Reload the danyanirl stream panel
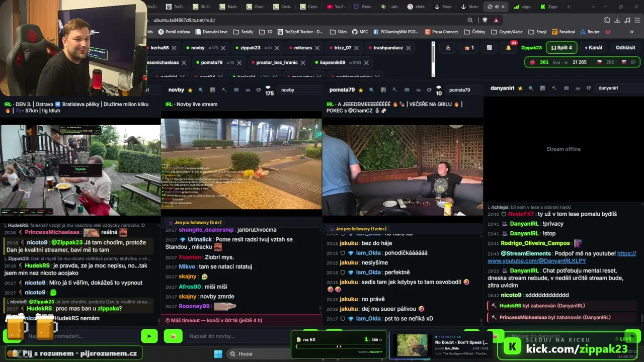Image resolution: width=644 pixels, height=362 pixels. [x=589, y=88]
